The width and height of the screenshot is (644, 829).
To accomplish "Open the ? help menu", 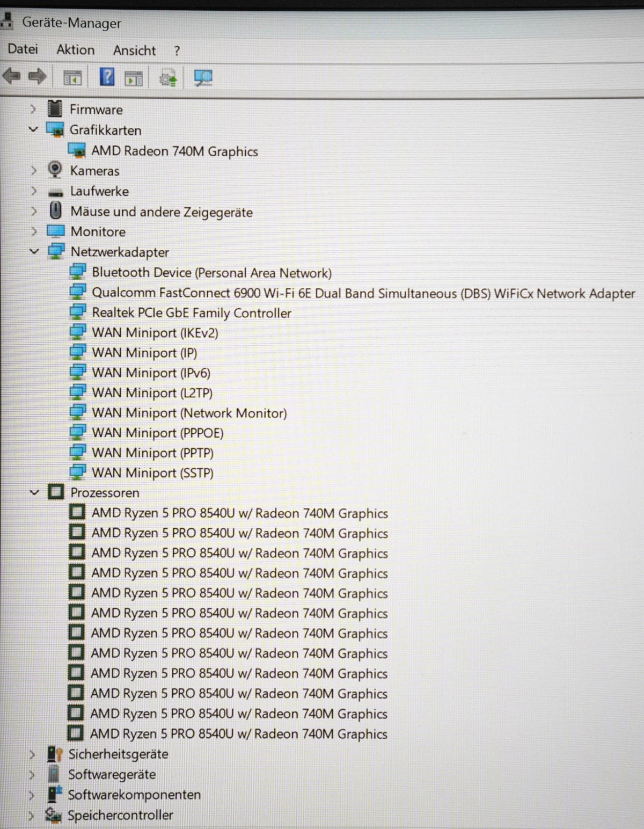I will [x=177, y=51].
